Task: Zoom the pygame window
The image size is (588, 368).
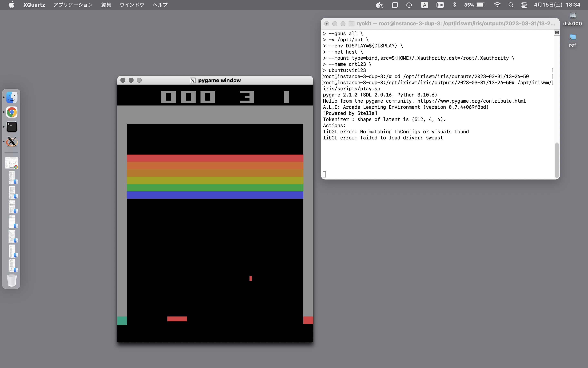Action: tap(139, 80)
